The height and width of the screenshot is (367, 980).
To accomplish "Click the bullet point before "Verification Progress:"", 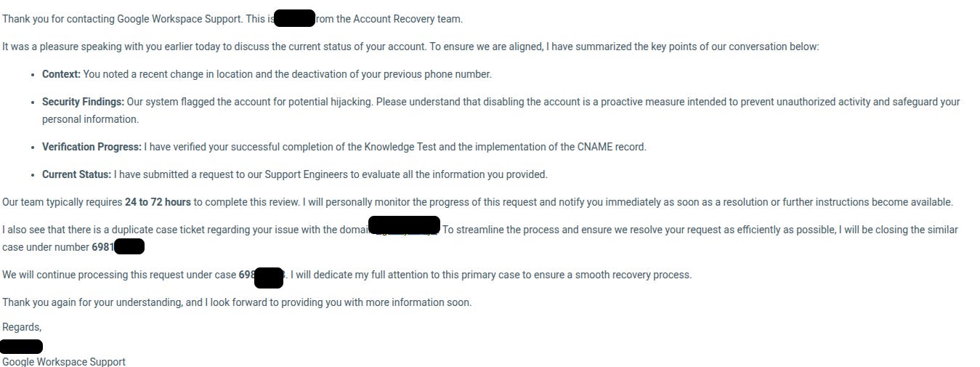I will coord(33,148).
